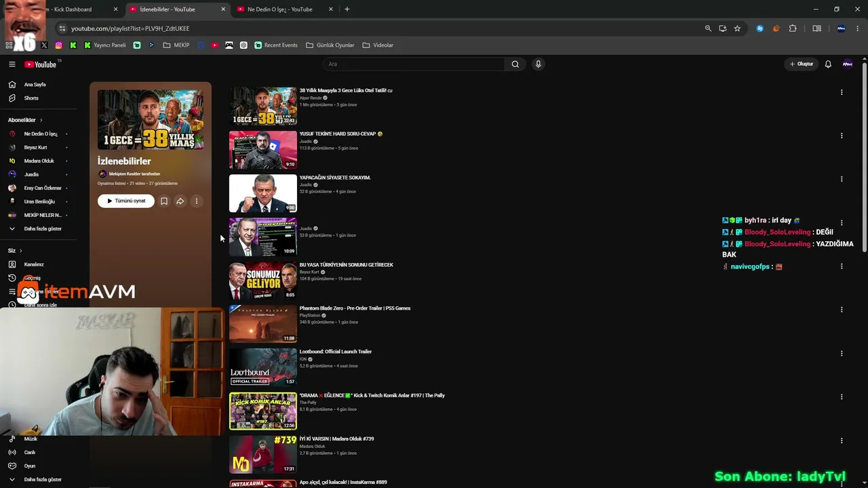This screenshot has width=868, height=488.
Task: Play BU YASA TÜRKİYENİN SONUNU GETİRECEK thumbnail
Action: click(x=263, y=281)
